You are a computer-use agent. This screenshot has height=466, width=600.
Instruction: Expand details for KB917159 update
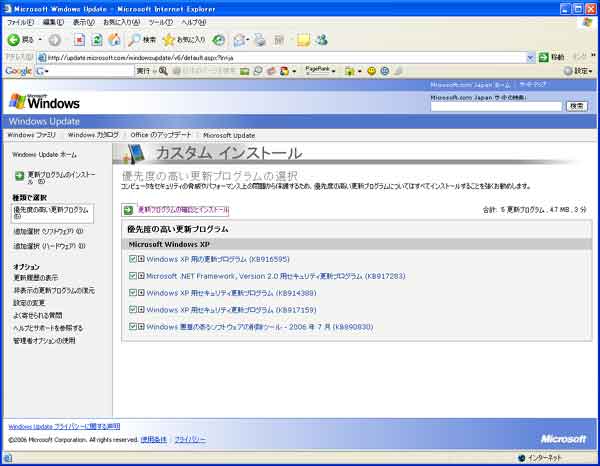[x=141, y=310]
